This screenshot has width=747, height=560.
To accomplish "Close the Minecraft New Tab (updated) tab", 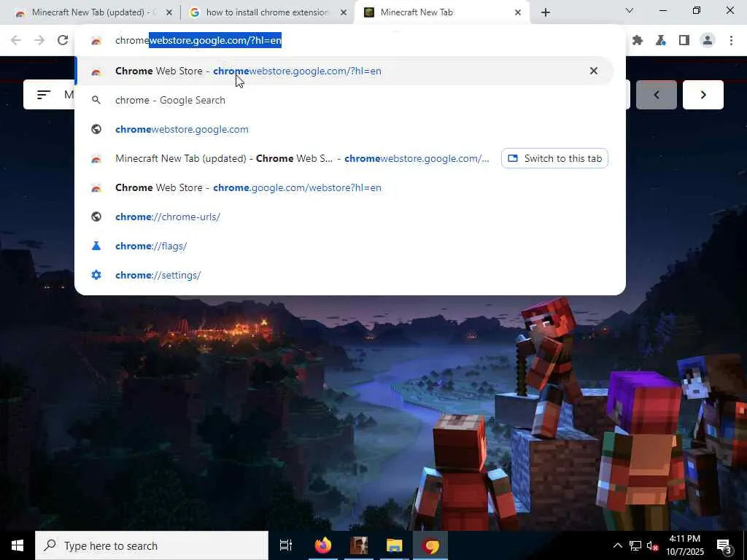I will [x=169, y=13].
